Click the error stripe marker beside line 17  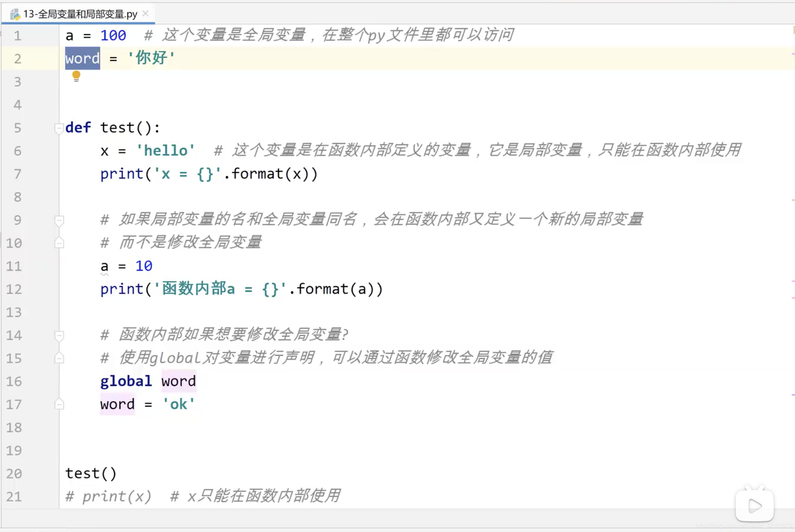(x=793, y=395)
